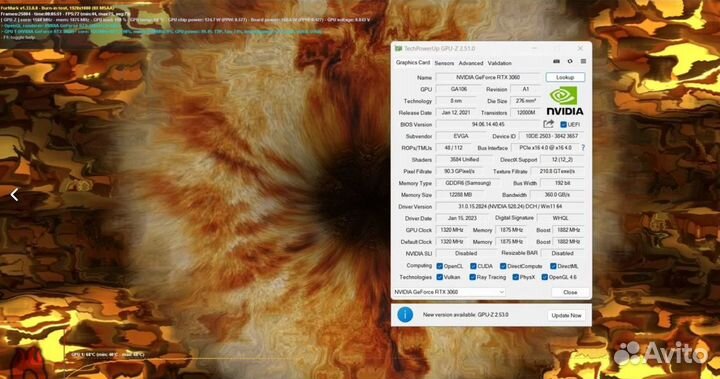Click the DirectX Support value 12 (12_2)
720x379 pixels.
pos(562,159)
